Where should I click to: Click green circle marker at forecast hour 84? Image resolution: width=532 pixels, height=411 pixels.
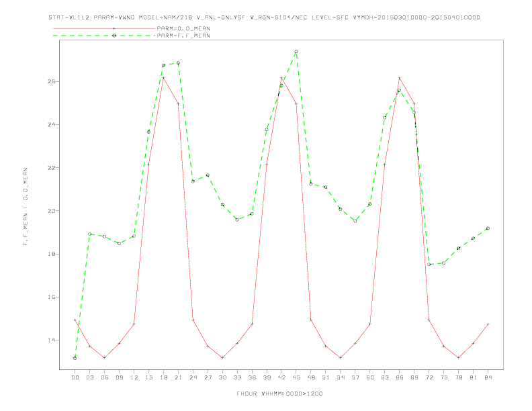point(488,228)
